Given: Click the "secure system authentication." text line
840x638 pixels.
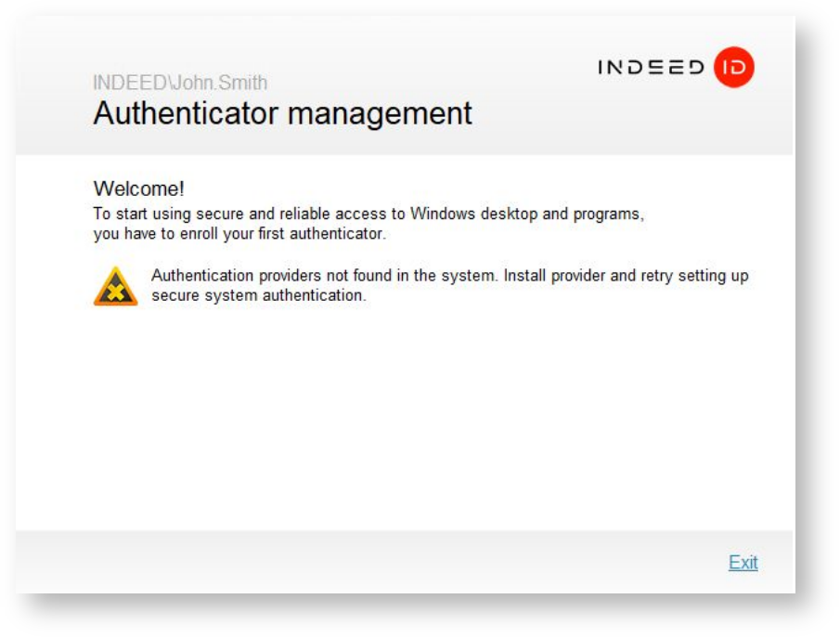Looking at the screenshot, I should (258, 296).
